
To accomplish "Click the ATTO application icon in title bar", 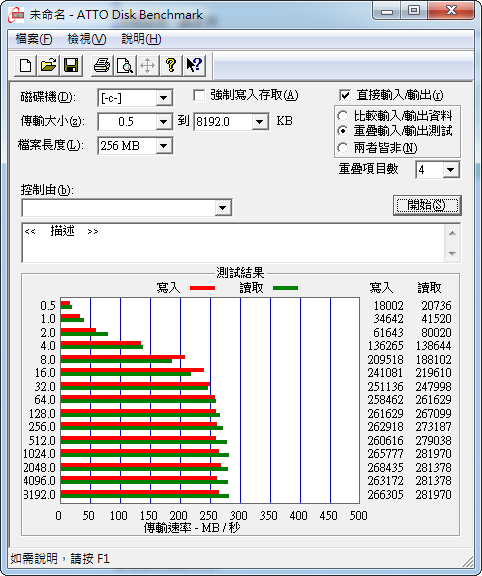I will pos(16,15).
